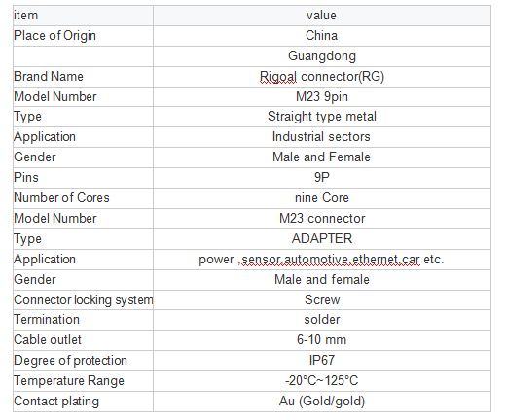Select the '-20°C~125°C' temperature cell
505x420 pixels.
click(x=322, y=381)
